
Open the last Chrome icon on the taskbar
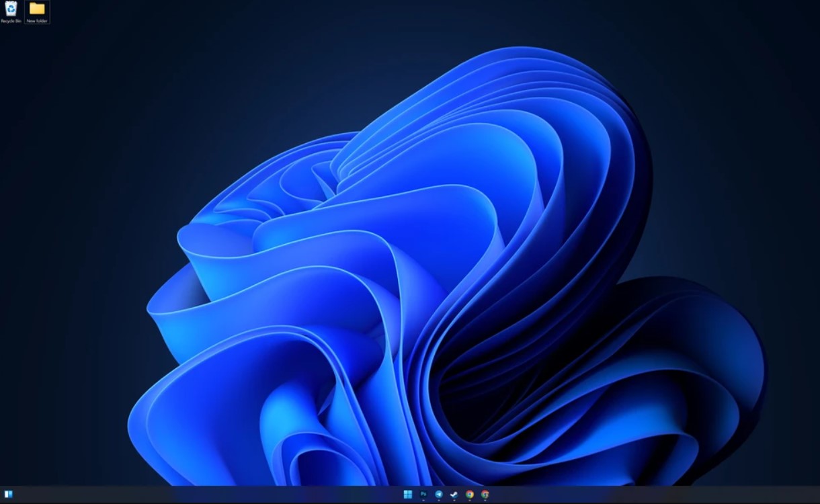[x=485, y=495]
